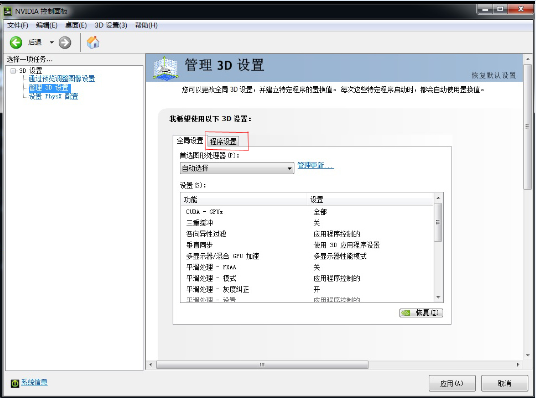
Task: Select the 三重缓冲 setting row
Action: [x=307, y=223]
